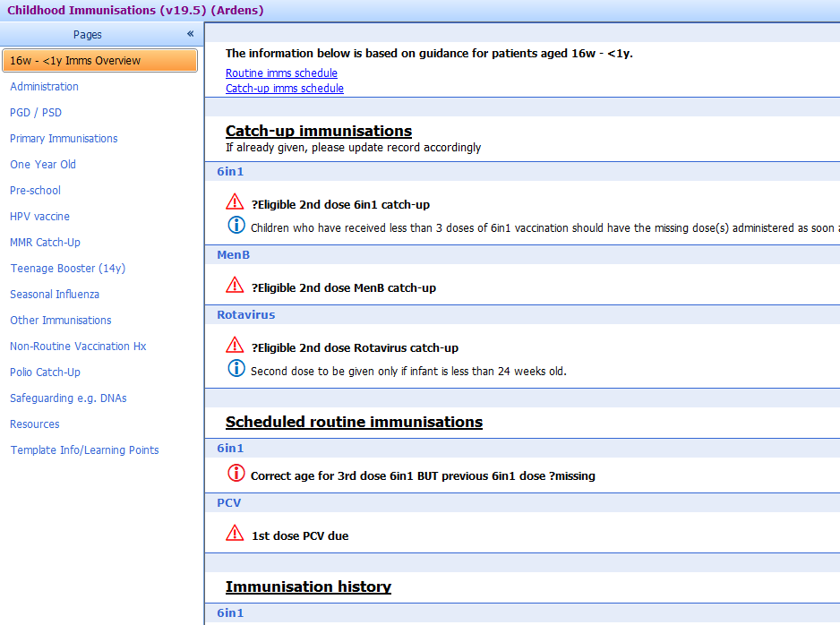Click the Scheduled routine immunisations heading
The height and width of the screenshot is (625, 840).
tap(354, 422)
